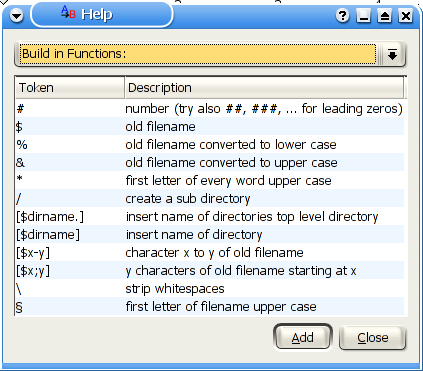Maximize the Help window
Screen dimensions: 423x371
click(x=384, y=16)
